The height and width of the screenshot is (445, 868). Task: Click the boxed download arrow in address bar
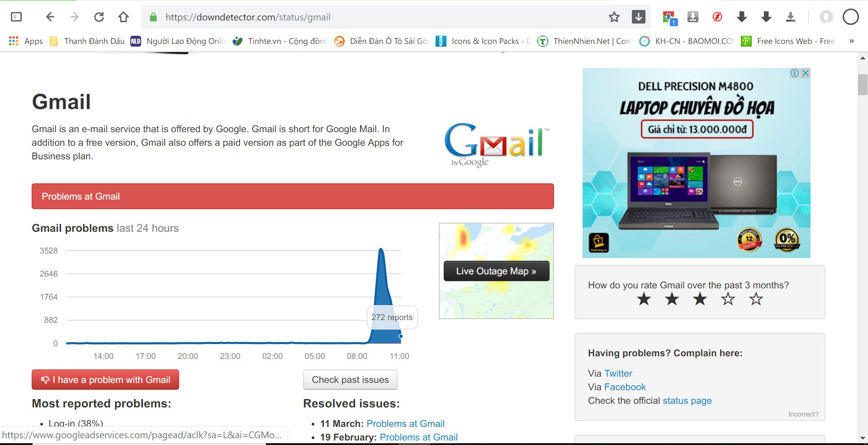click(x=638, y=17)
